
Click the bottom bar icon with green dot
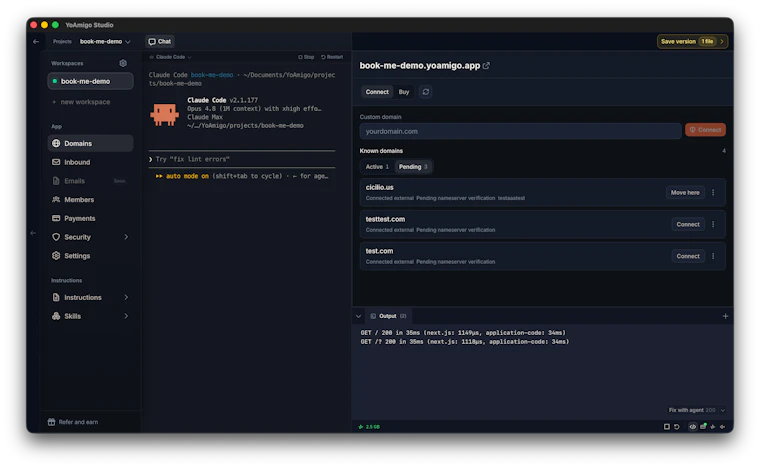click(x=703, y=426)
